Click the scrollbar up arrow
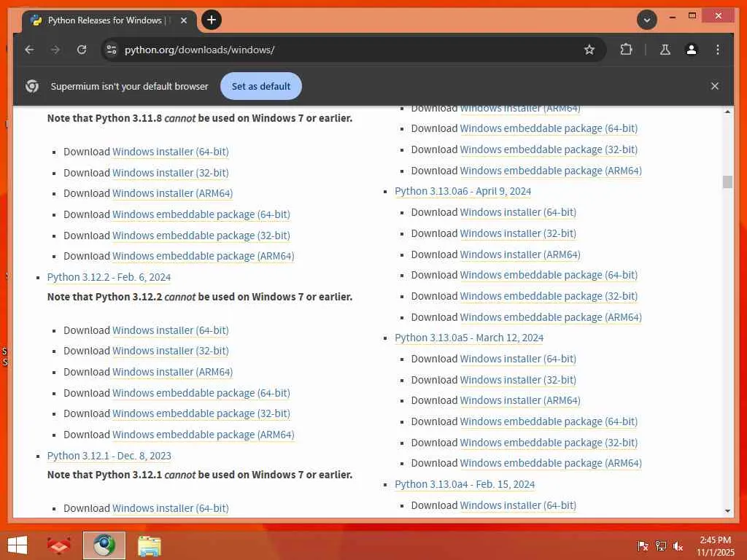This screenshot has width=747, height=560. point(727,112)
